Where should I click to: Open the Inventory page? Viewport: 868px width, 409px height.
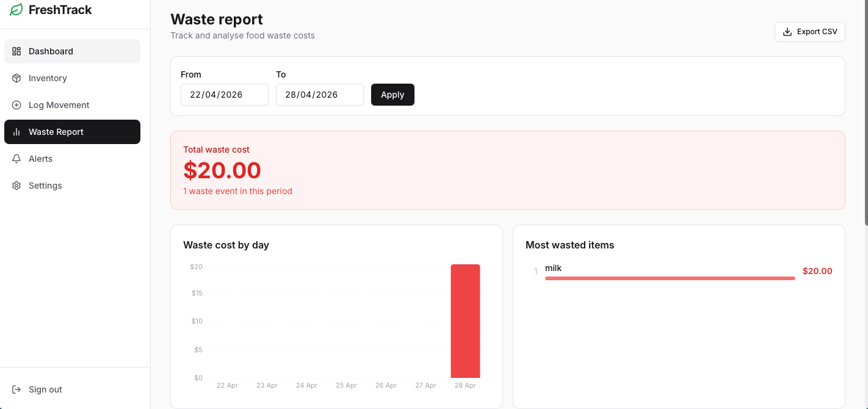tap(48, 78)
